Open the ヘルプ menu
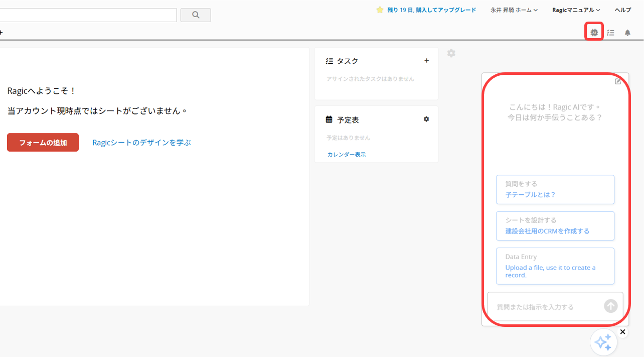The height and width of the screenshot is (357, 644). tap(623, 10)
